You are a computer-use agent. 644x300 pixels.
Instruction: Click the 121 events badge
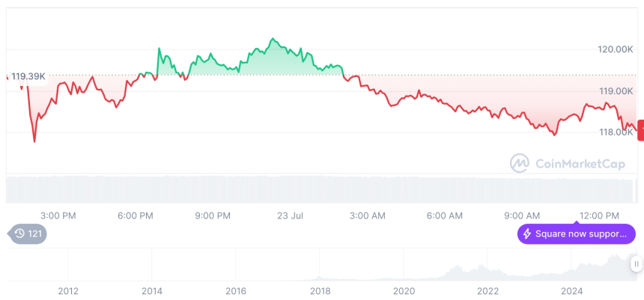pyautogui.click(x=28, y=234)
